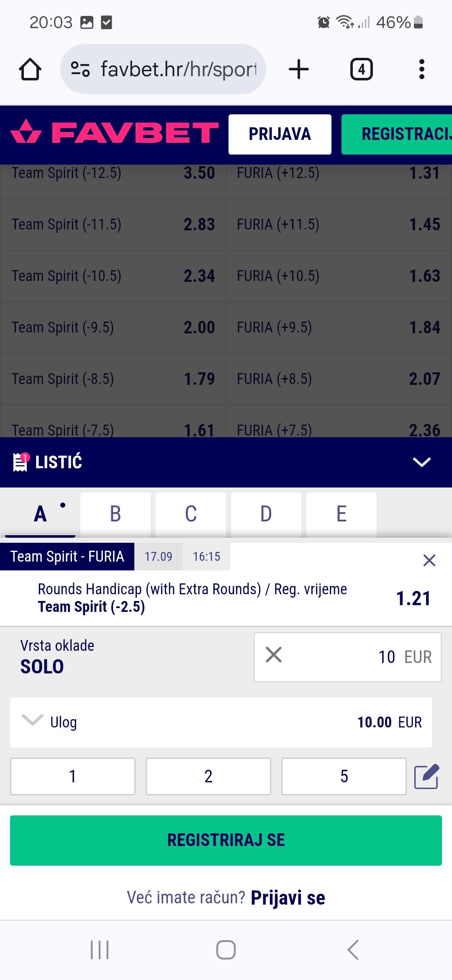Image resolution: width=452 pixels, height=980 pixels.
Task: Open the browser three-dot menu
Action: pyautogui.click(x=421, y=69)
